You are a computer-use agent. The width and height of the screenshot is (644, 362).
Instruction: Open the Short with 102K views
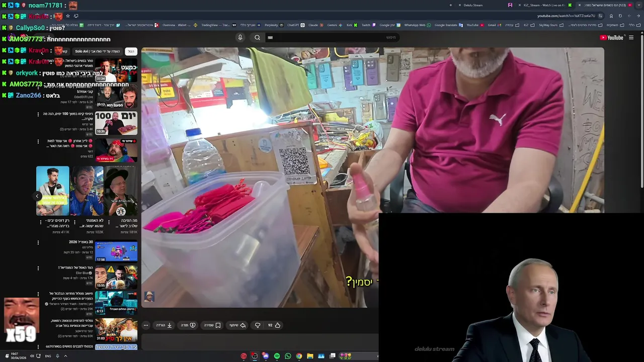click(x=87, y=191)
